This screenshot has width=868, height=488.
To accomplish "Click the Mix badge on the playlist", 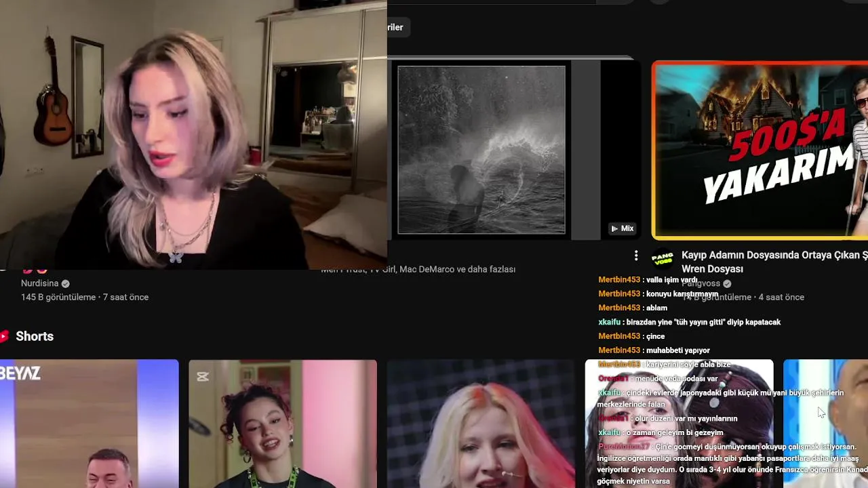I will [x=622, y=228].
